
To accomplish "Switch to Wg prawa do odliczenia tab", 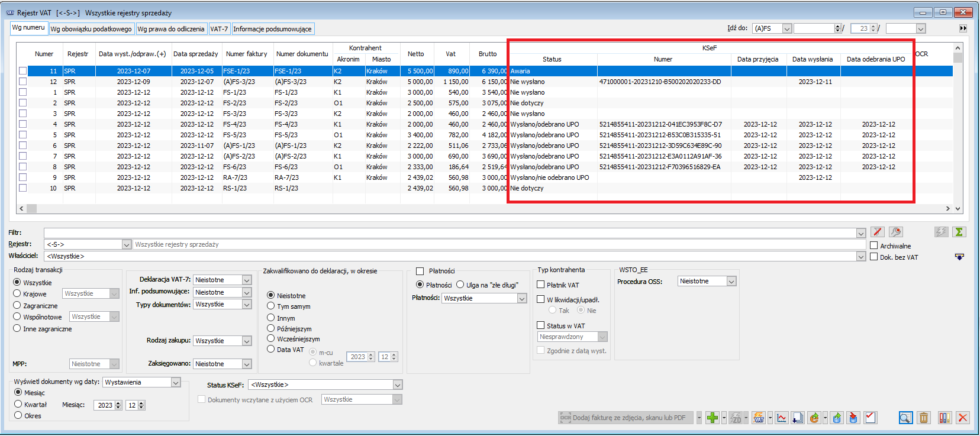I will 171,29.
